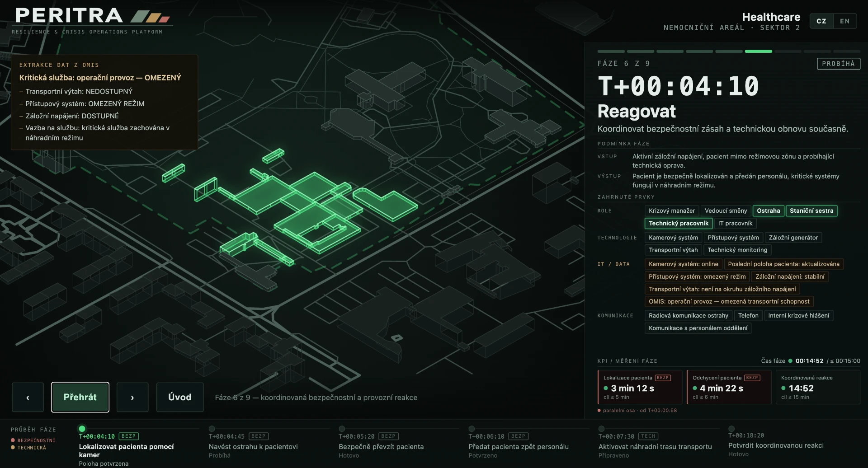Go to the previous phase arrow
This screenshot has height=468, width=868.
click(28, 397)
